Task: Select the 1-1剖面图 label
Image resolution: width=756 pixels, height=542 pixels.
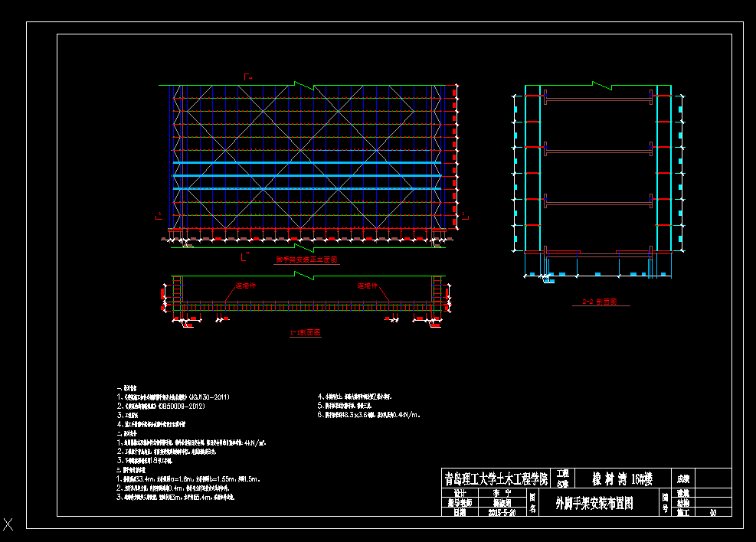Action: pos(305,332)
